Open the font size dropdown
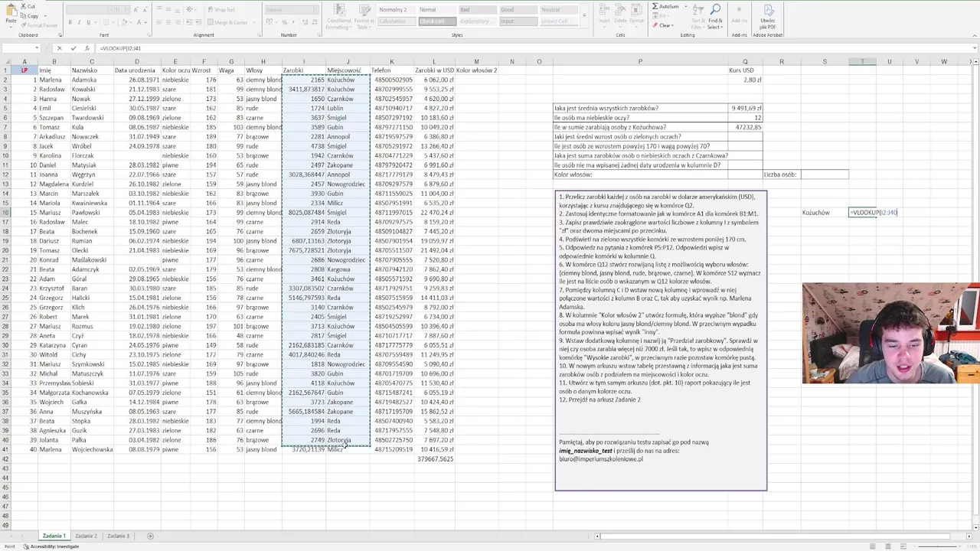The width and height of the screenshot is (980, 551). pos(129,10)
